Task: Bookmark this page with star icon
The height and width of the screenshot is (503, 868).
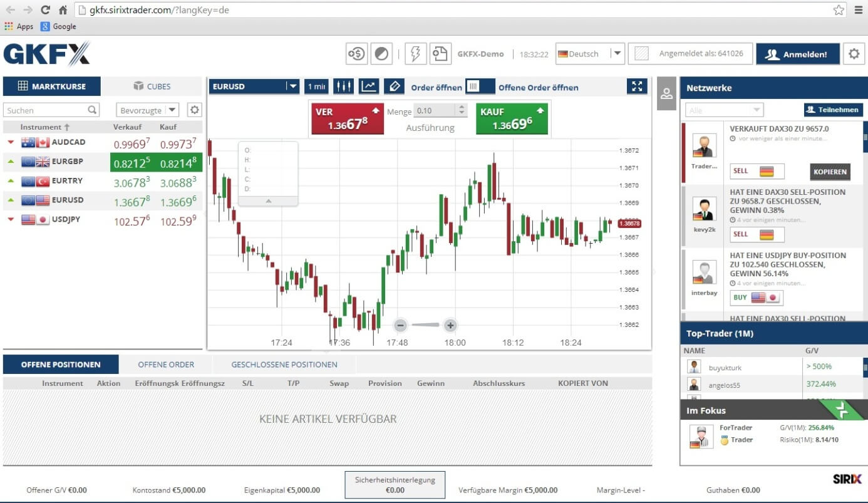Action: (x=839, y=10)
